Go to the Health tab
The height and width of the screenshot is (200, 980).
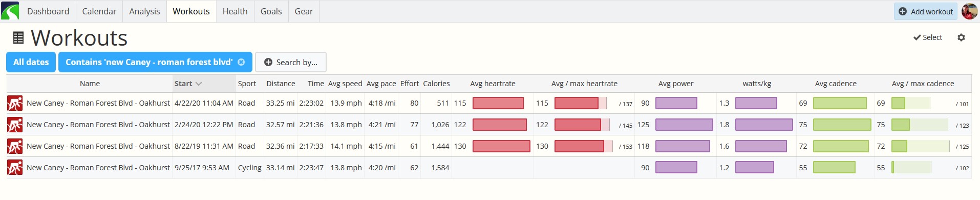pyautogui.click(x=235, y=11)
